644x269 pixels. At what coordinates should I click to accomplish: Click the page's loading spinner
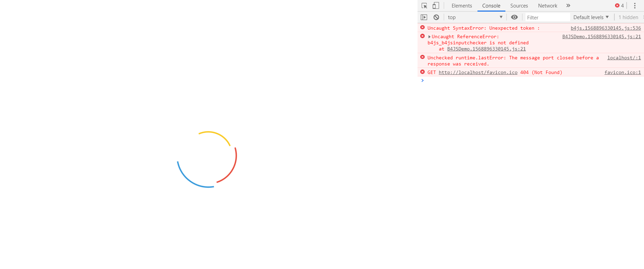click(207, 159)
